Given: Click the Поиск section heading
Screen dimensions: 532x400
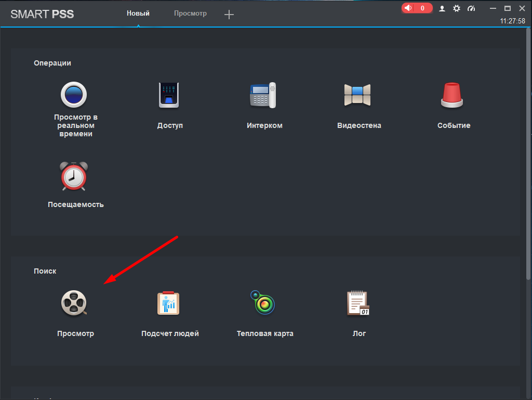Looking at the screenshot, I should tap(45, 271).
